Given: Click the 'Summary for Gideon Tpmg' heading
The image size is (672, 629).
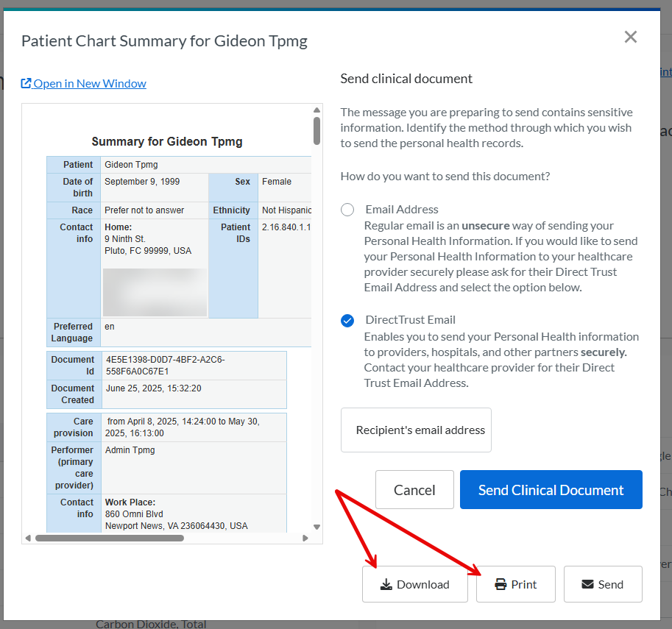Looking at the screenshot, I should pos(167,141).
